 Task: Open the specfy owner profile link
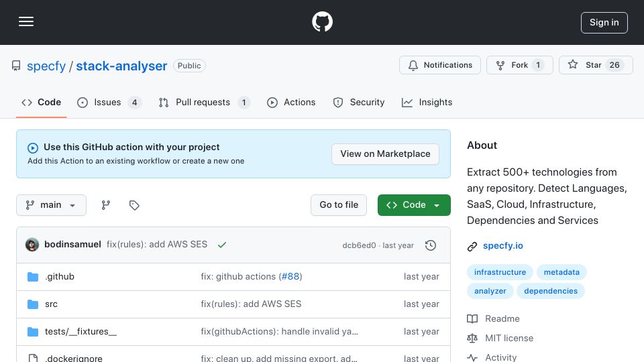point(46,66)
